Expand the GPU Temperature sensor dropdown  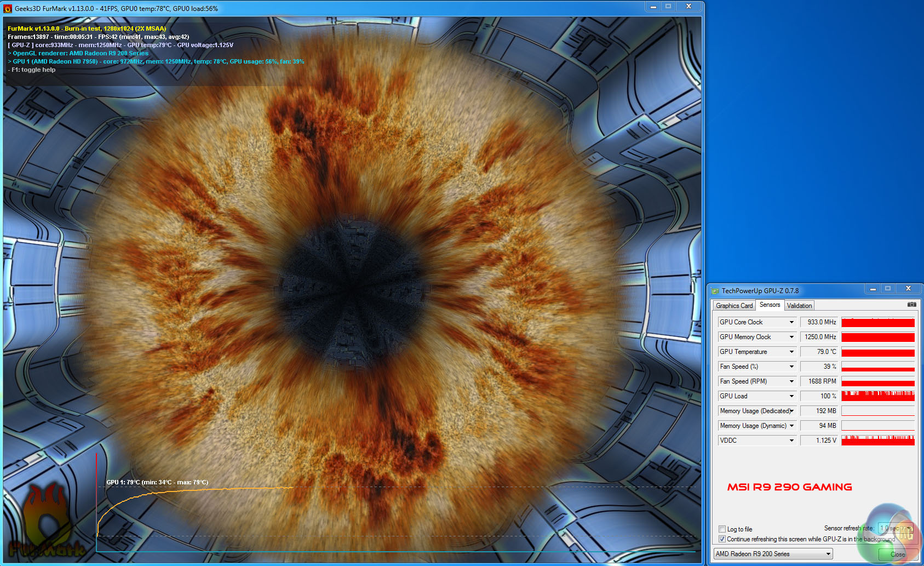[x=791, y=352]
